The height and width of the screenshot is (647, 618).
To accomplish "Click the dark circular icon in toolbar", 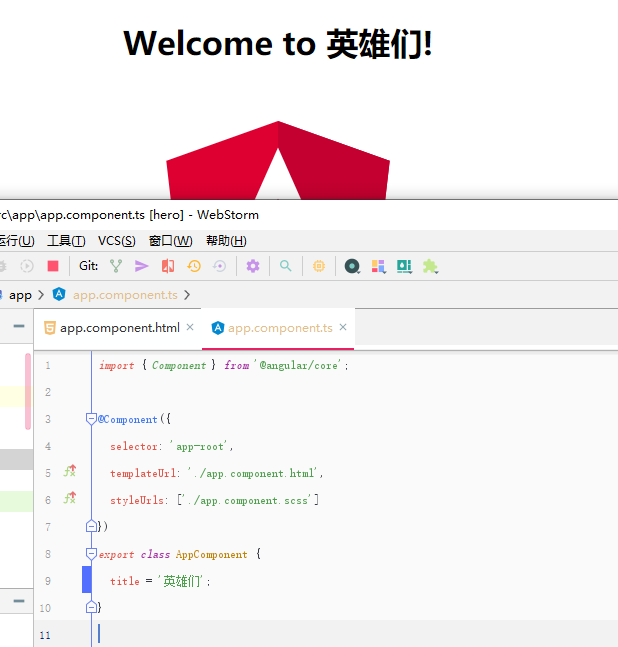I will coord(352,266).
